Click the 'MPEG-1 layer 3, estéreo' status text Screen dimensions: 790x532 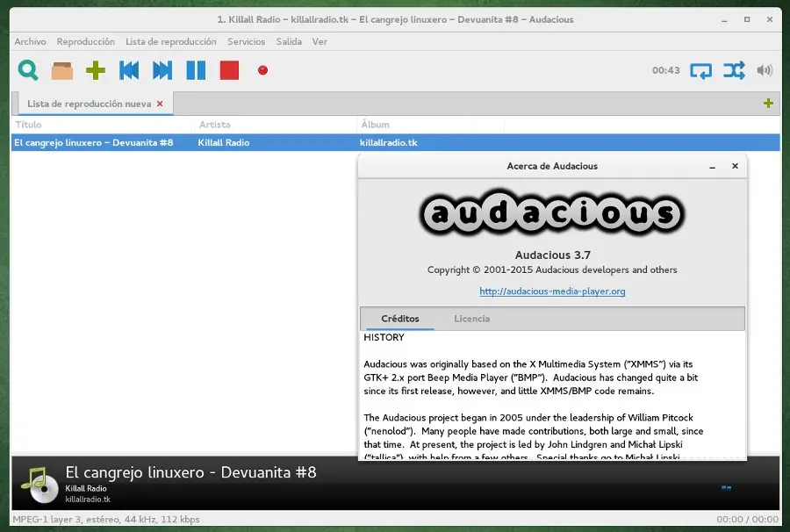[x=106, y=520]
